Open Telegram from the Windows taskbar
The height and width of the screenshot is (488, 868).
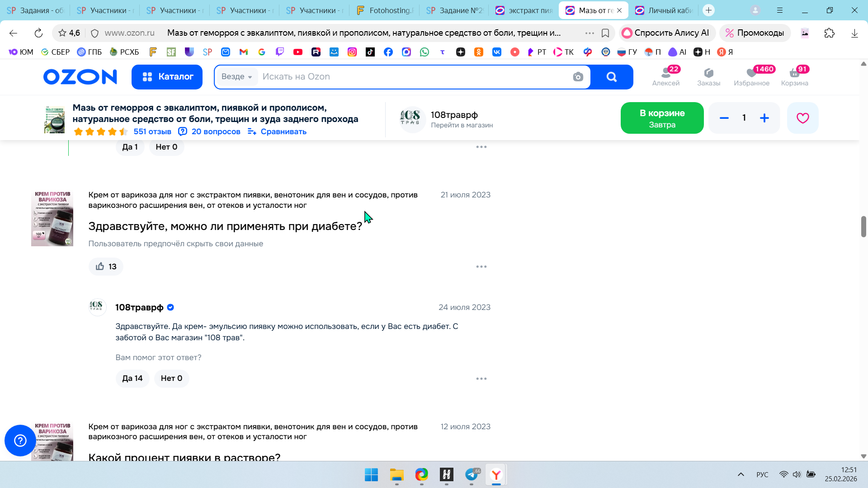click(472, 474)
